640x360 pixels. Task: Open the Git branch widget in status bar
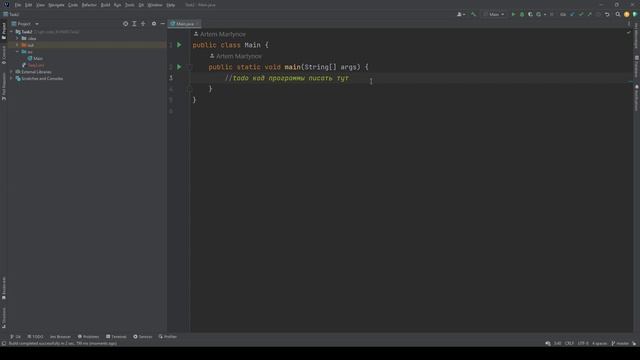(x=620, y=344)
